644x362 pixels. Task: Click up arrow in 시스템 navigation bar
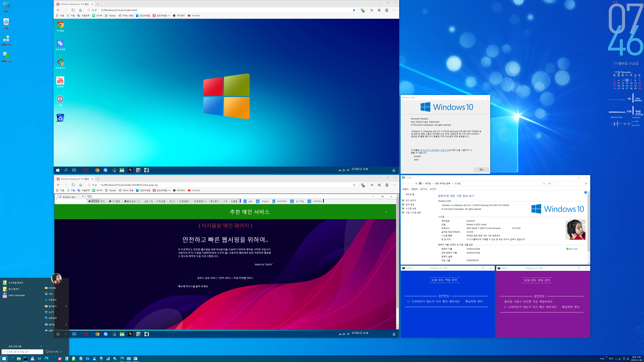(x=416, y=184)
